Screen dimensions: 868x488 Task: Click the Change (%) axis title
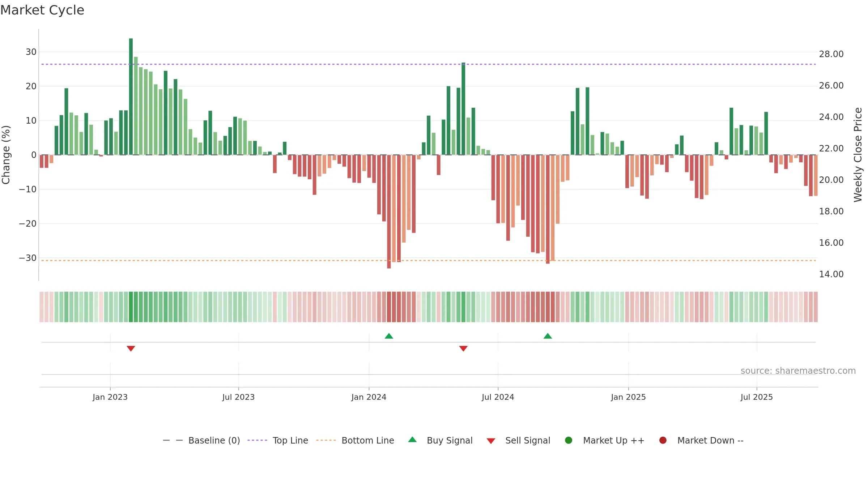(6, 155)
